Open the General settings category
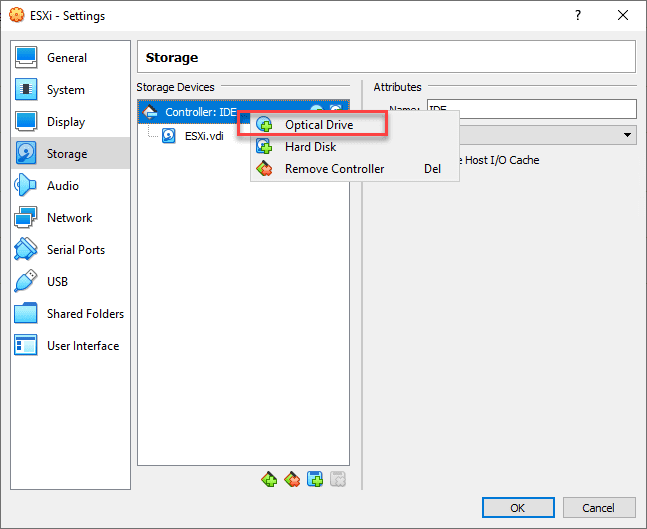The height and width of the screenshot is (529, 647). point(70,58)
